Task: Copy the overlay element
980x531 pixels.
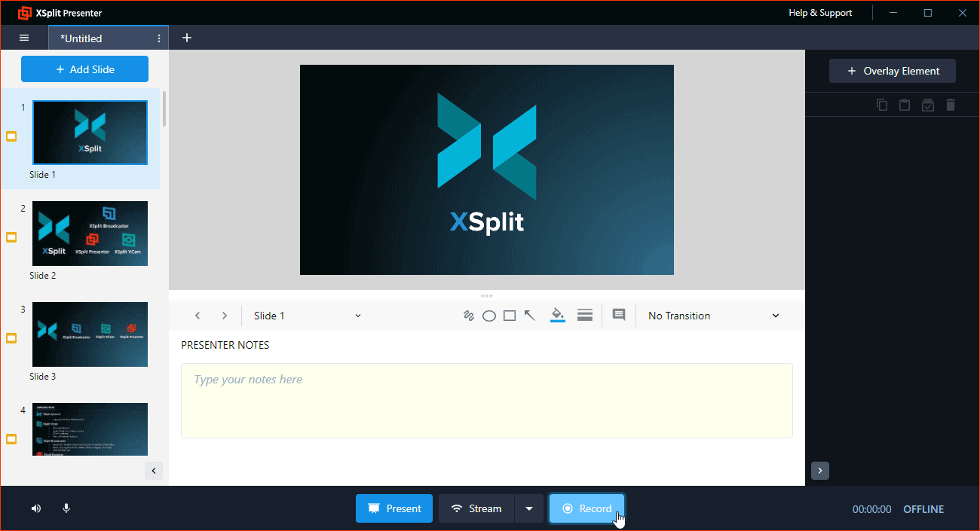Action: [x=882, y=105]
